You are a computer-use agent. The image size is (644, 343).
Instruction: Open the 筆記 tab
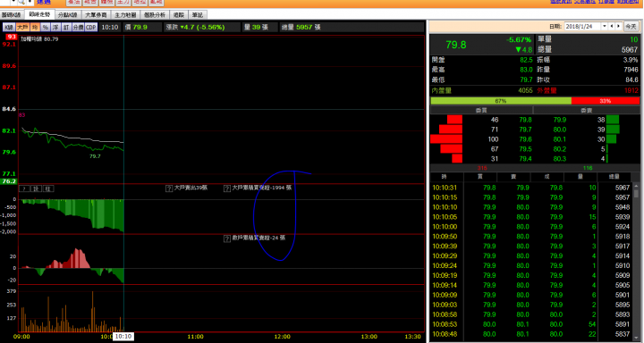198,15
